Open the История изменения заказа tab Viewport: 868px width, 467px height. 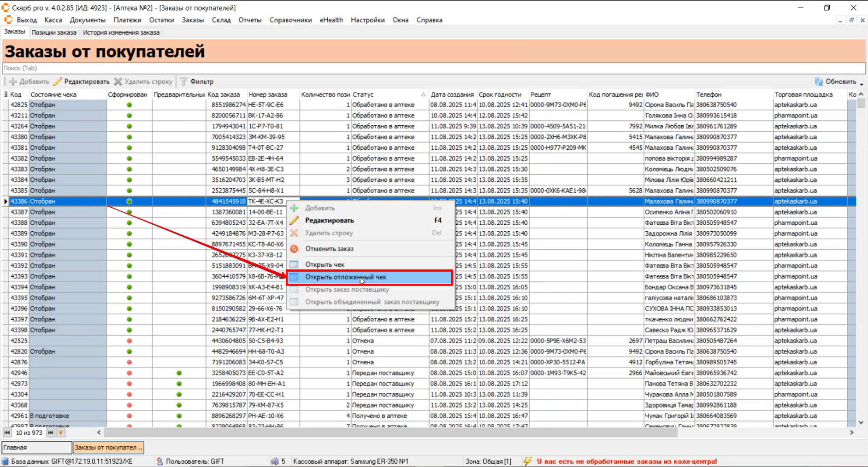click(121, 33)
